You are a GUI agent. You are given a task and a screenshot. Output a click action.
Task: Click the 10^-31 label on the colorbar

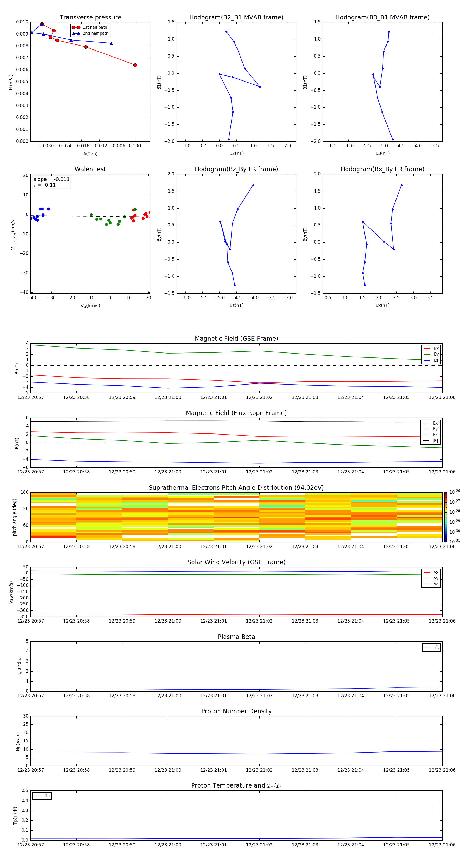click(455, 542)
